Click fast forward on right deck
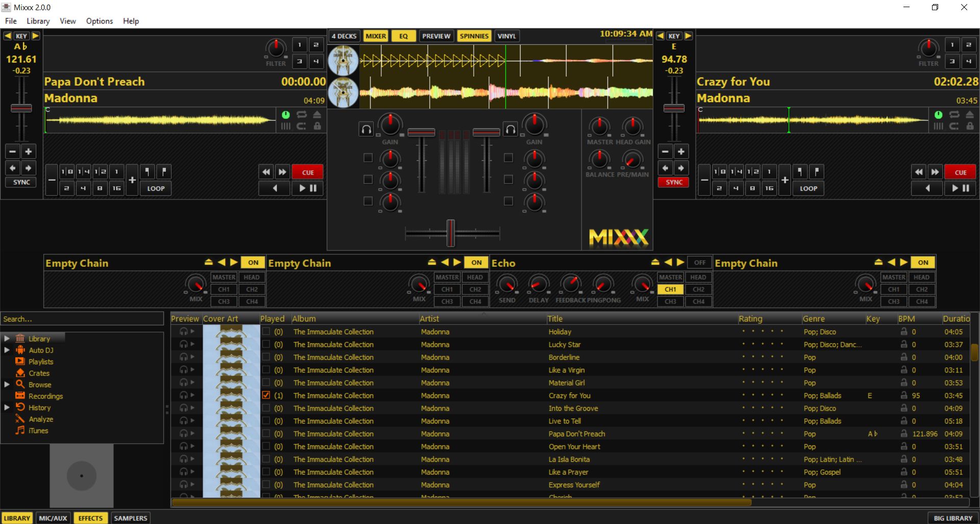The width and height of the screenshot is (980, 524). tap(935, 172)
